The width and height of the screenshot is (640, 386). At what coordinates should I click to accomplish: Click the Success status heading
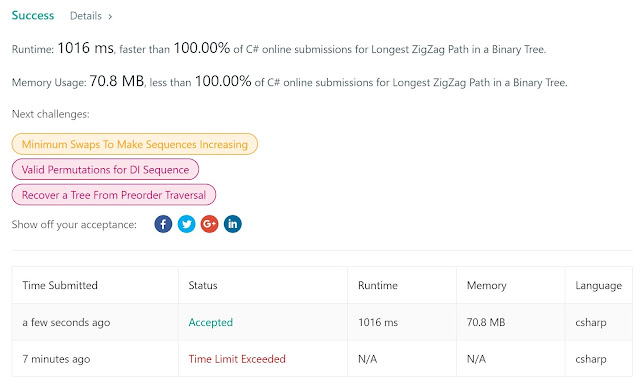coord(33,16)
